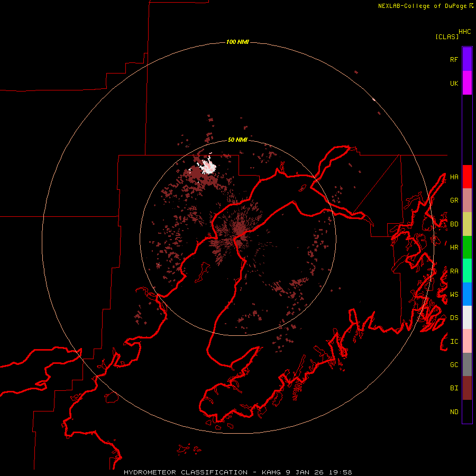Click the WS legend label

(454, 294)
